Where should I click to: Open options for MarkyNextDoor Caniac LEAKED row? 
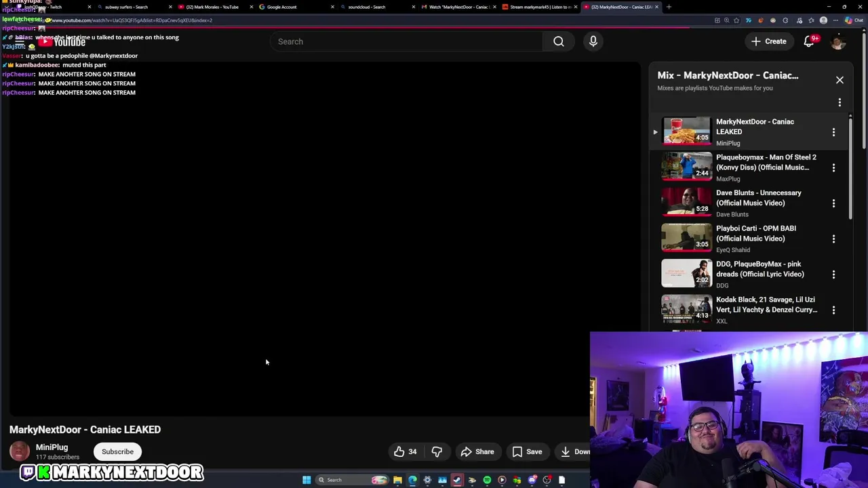(x=833, y=132)
